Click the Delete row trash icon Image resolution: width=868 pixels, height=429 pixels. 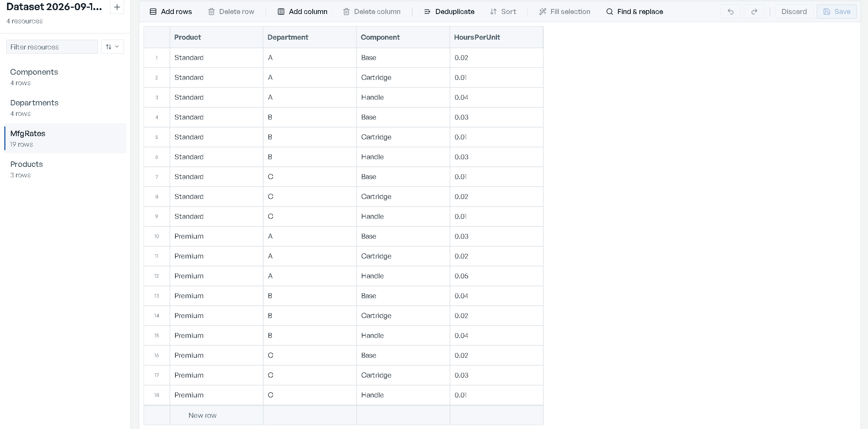click(211, 12)
